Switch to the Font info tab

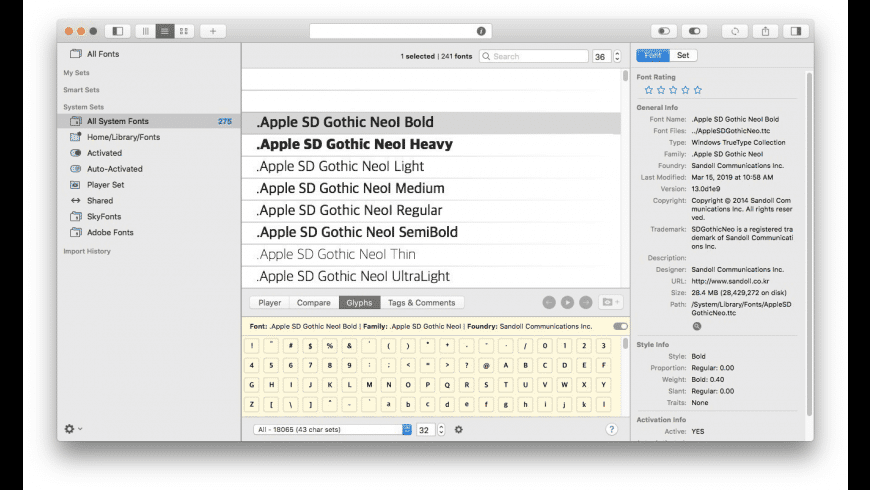click(653, 55)
